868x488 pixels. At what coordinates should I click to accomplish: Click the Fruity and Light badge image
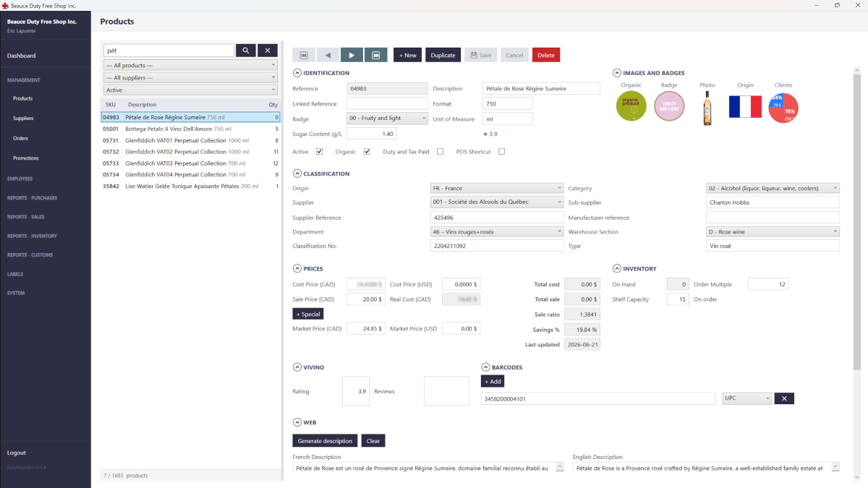(x=669, y=107)
